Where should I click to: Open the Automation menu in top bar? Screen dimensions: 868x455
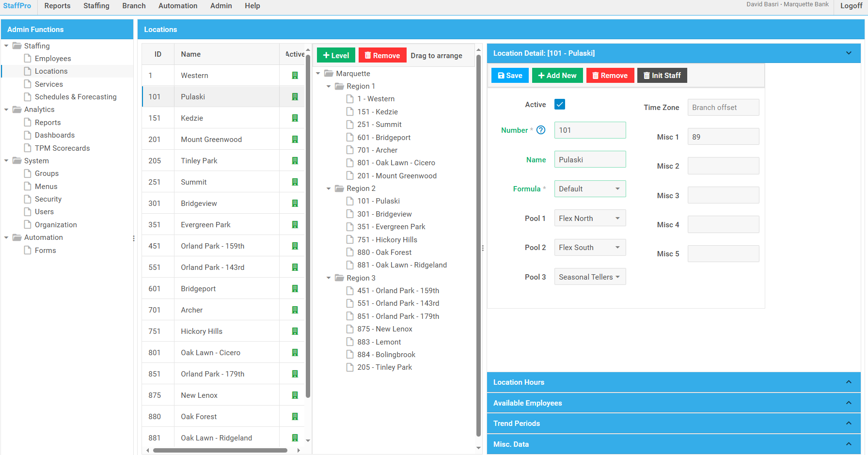point(177,6)
